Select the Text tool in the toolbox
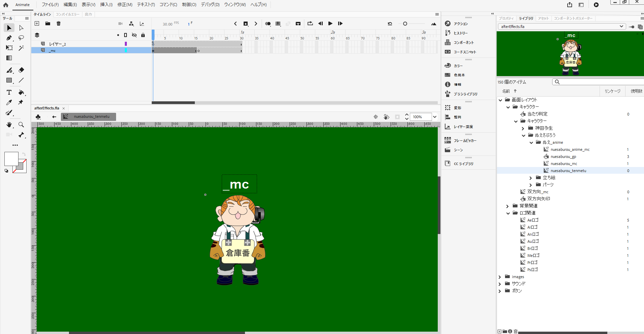 pos(9,93)
